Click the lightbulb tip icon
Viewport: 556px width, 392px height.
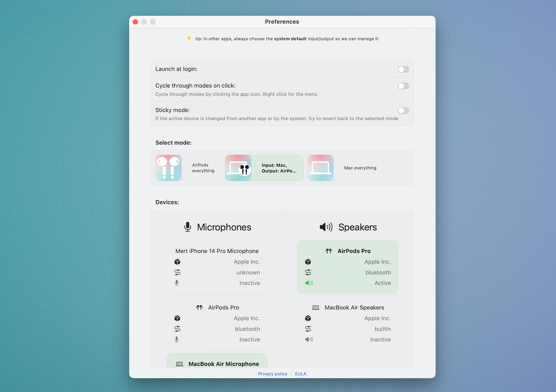pyautogui.click(x=189, y=38)
